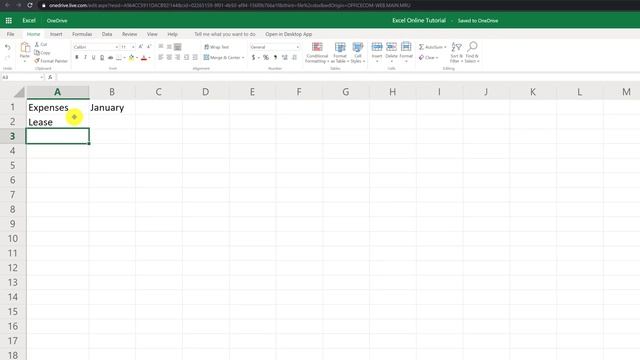The image size is (640, 360).
Task: Click the Clear eraser button
Action: [428, 58]
